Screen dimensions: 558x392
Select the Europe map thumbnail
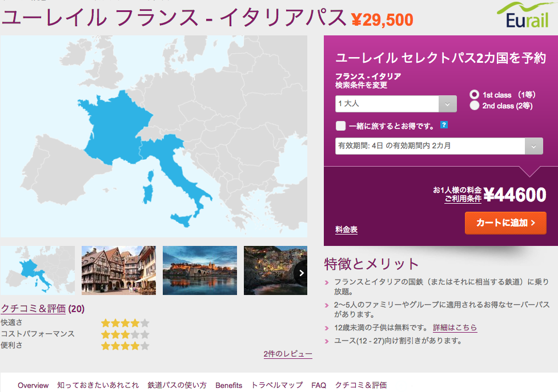(x=38, y=270)
